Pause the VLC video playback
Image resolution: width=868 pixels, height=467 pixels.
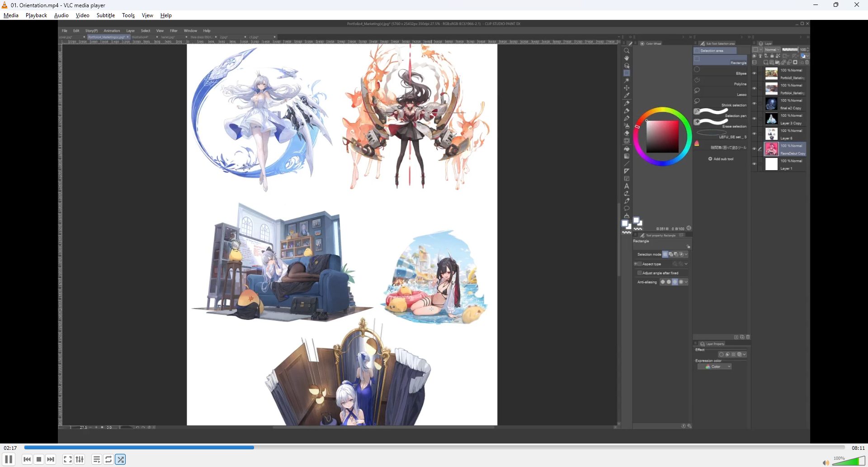coord(9,459)
